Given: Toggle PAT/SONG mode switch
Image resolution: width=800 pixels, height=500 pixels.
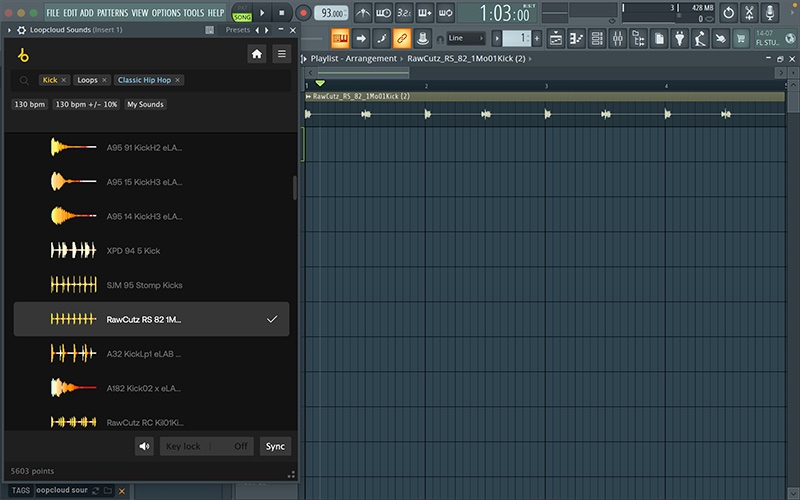Looking at the screenshot, I should coord(242,13).
